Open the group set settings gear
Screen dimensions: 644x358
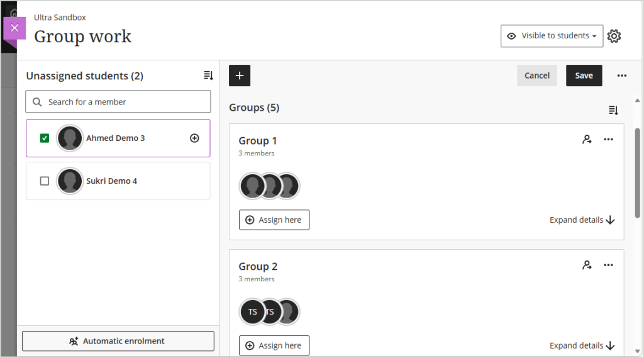614,36
